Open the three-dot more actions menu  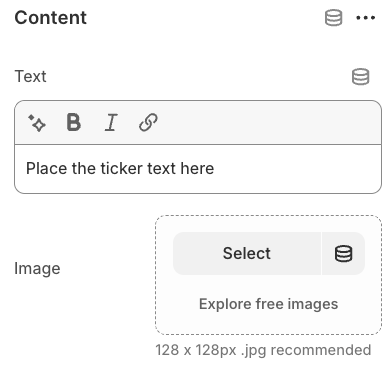pyautogui.click(x=365, y=18)
